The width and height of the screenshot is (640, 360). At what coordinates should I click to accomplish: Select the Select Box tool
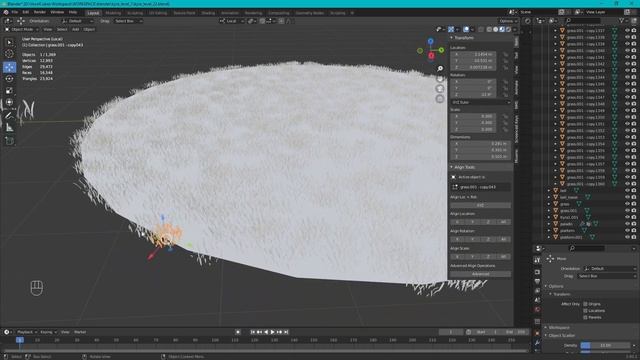pyautogui.click(x=9, y=42)
